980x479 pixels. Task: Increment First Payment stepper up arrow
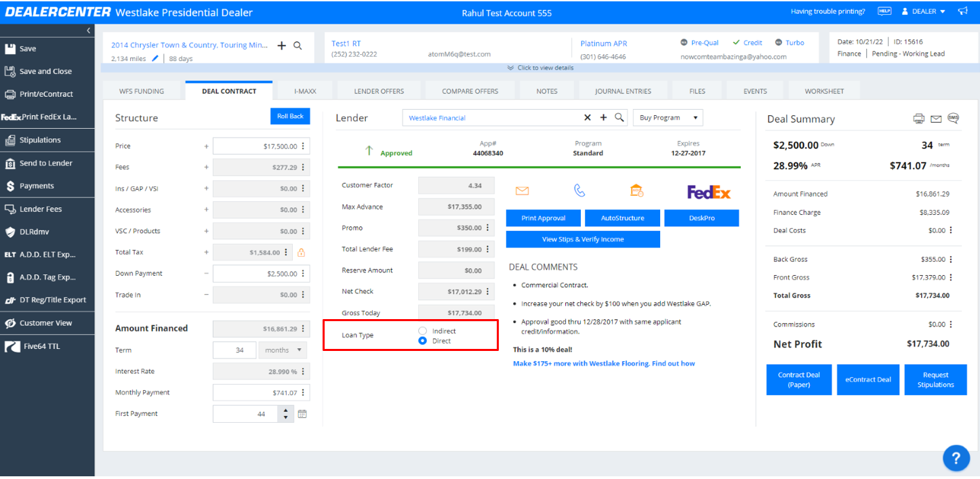click(x=286, y=411)
